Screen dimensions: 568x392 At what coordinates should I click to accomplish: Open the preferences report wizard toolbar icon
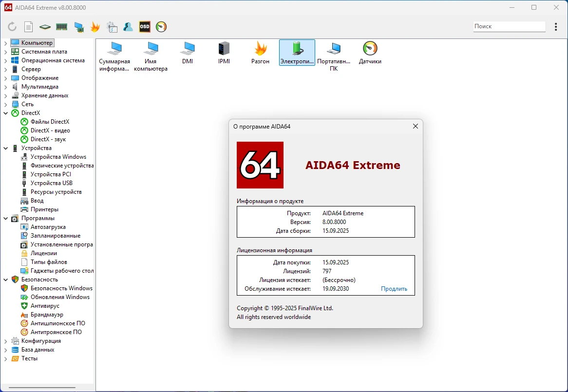click(x=112, y=26)
